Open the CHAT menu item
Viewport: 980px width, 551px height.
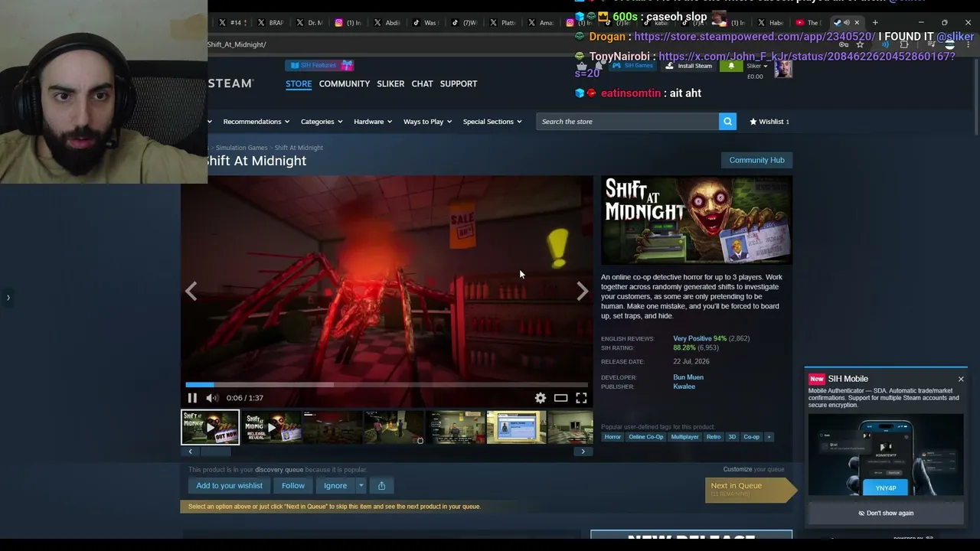point(423,83)
